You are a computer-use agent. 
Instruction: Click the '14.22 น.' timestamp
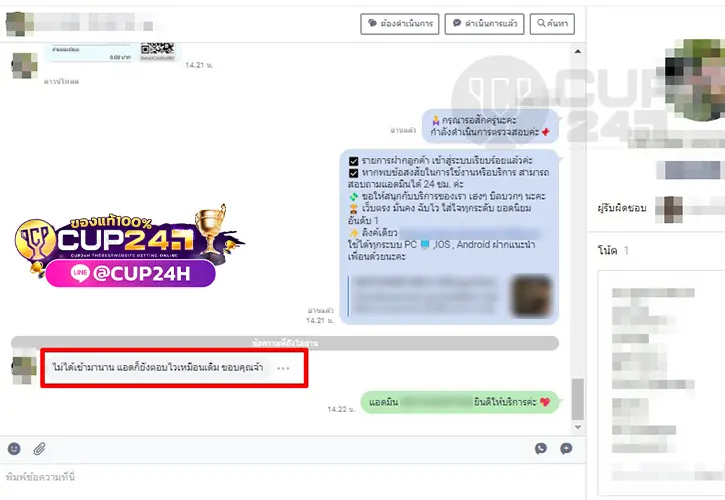pos(341,409)
